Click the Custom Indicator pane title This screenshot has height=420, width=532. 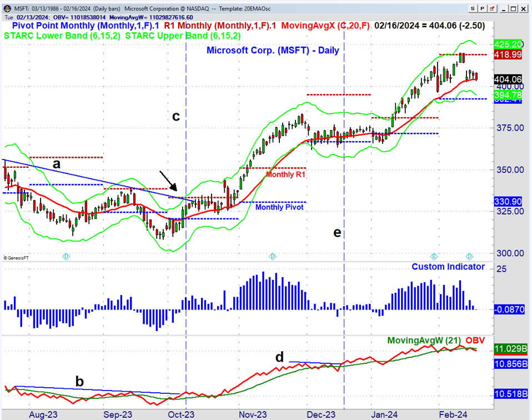point(448,267)
